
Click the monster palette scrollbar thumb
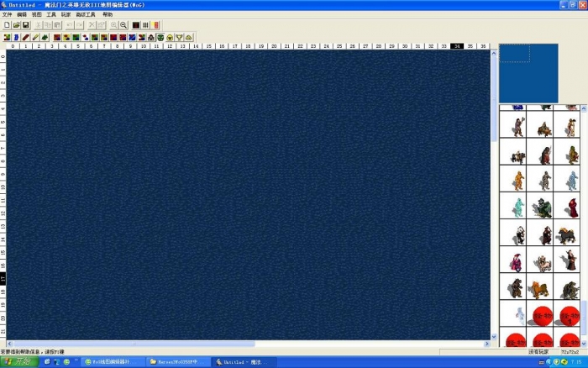coord(584,318)
